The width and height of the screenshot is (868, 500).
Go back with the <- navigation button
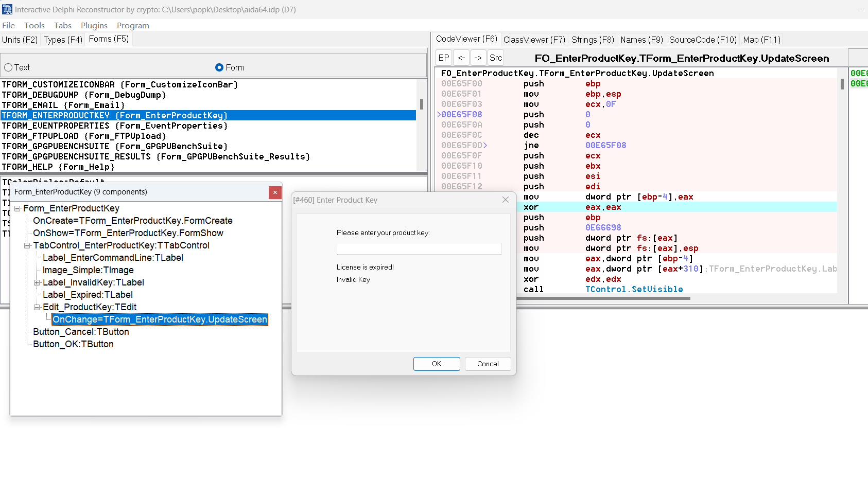tap(461, 58)
